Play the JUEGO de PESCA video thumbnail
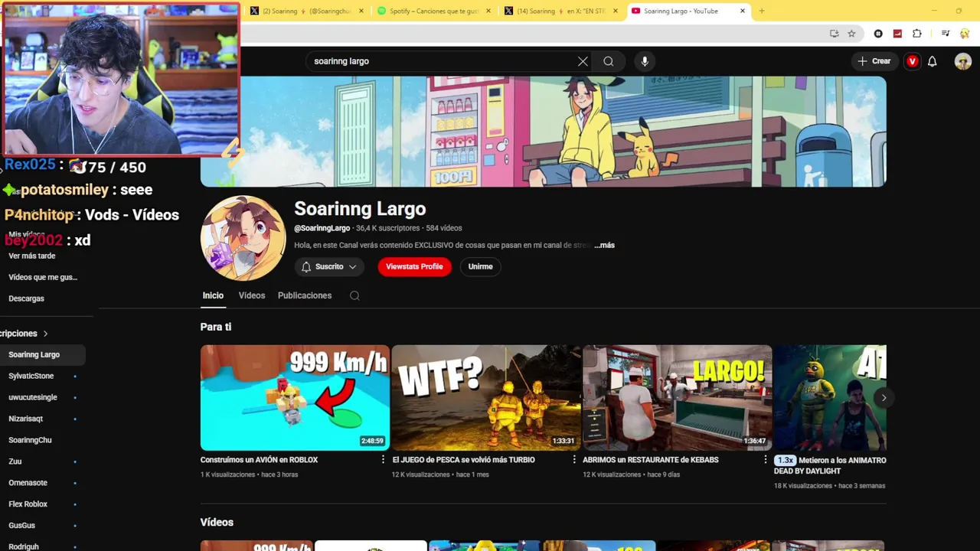980x551 pixels. [486, 397]
